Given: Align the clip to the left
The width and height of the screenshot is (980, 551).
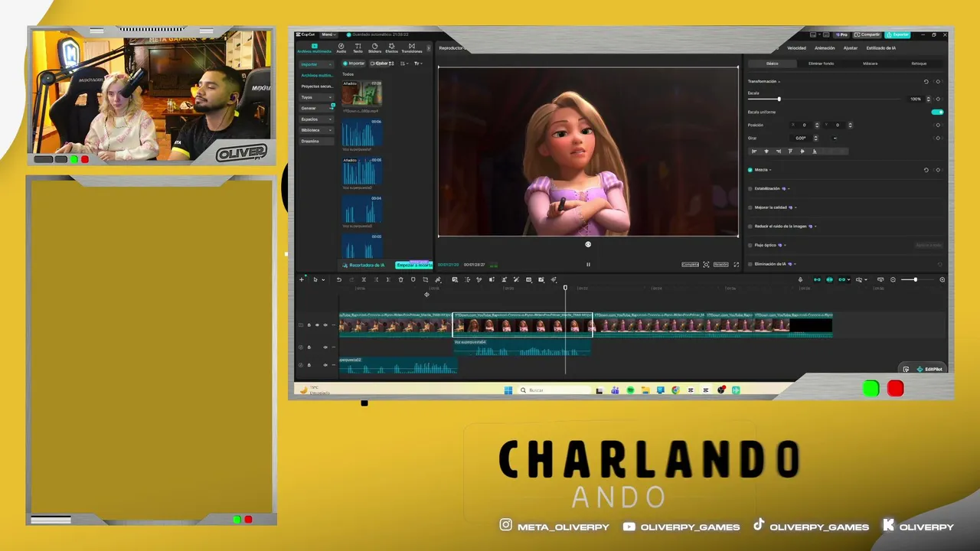Looking at the screenshot, I should click(x=754, y=152).
